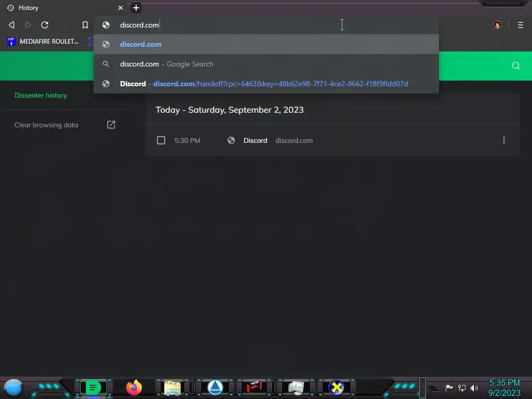532x399 pixels.
Task: Tick the checkbox for the 5:30 PM Discord entry
Action: click(161, 140)
